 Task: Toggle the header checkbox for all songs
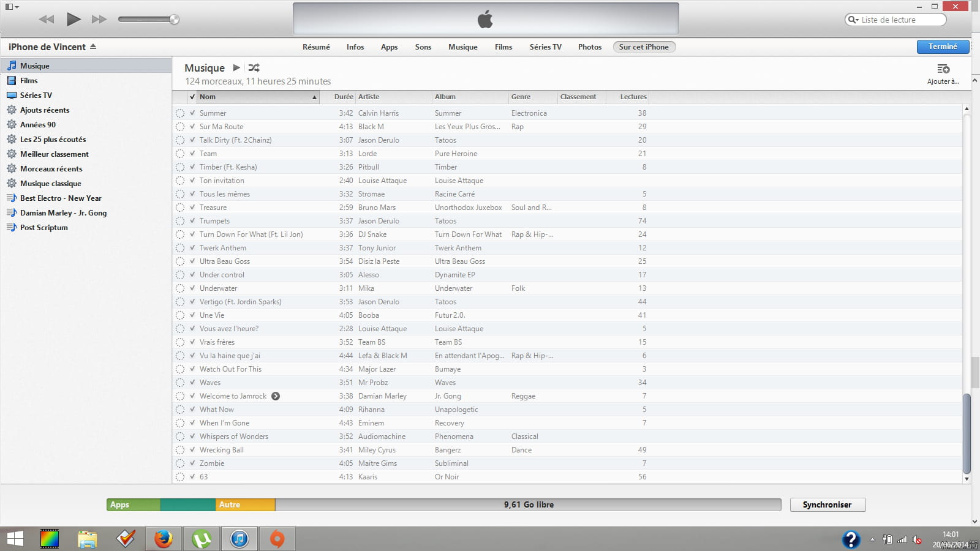point(192,97)
